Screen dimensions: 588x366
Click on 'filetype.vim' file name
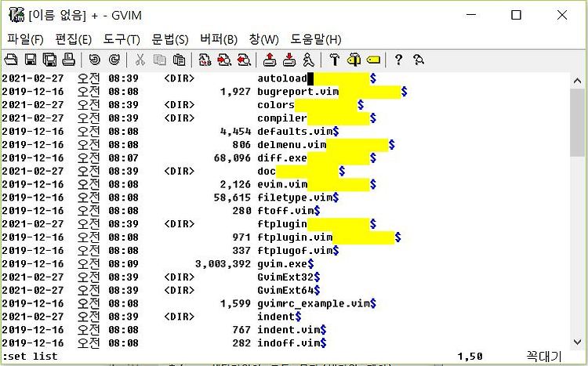(295, 197)
